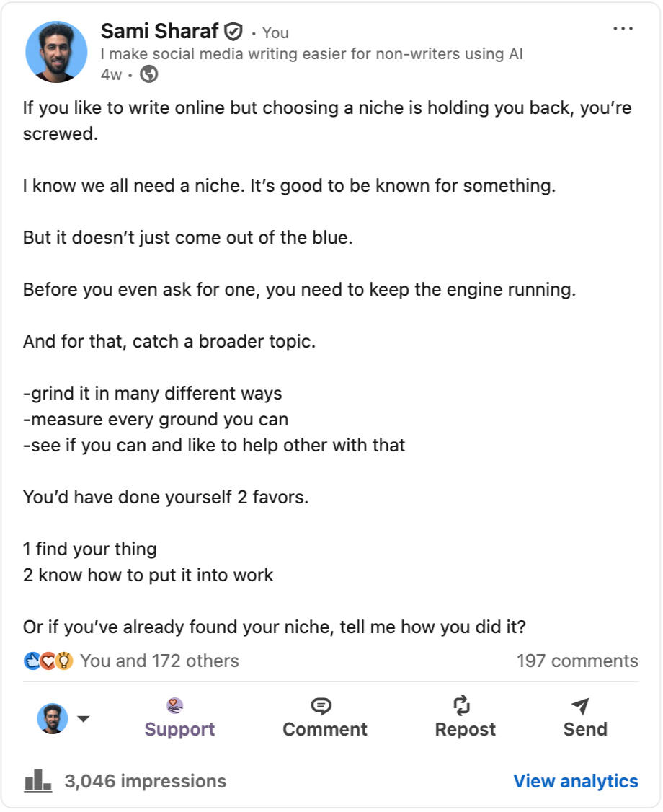Image resolution: width=663 pixels, height=812 pixels.
Task: Open View analytics
Action: click(574, 781)
